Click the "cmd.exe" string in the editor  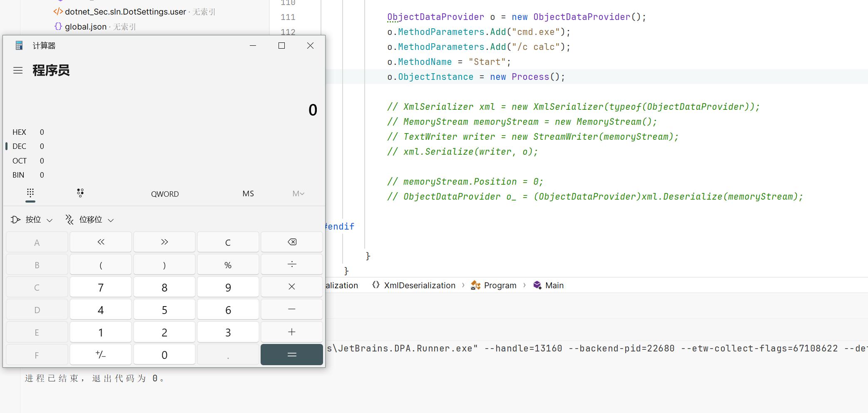[x=536, y=32]
